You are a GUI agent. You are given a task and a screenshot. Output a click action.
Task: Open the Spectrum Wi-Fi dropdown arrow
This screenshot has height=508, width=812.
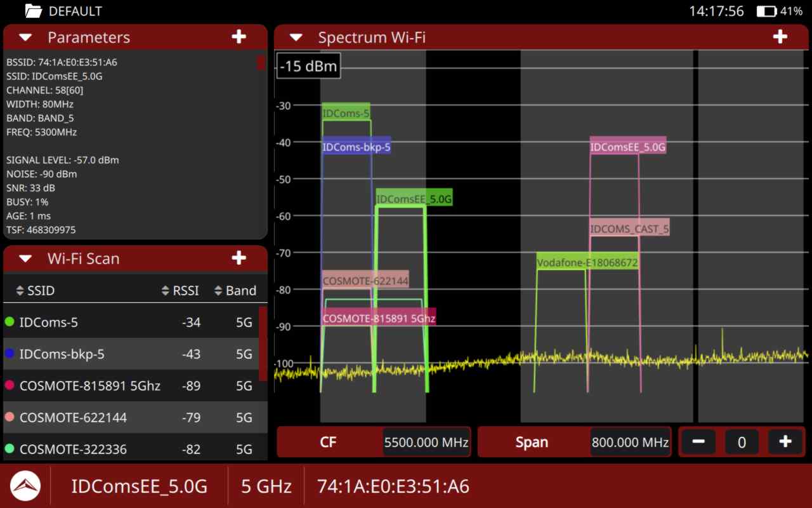(296, 37)
